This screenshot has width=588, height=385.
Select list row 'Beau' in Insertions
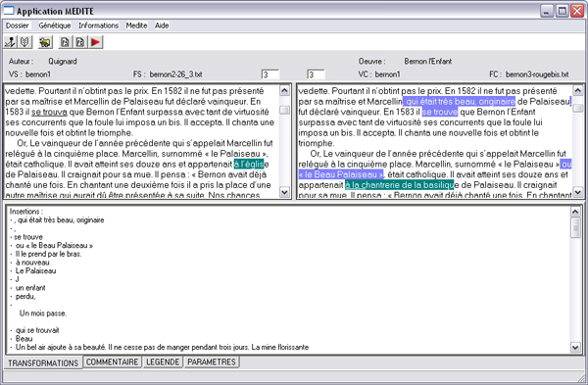click(x=24, y=339)
